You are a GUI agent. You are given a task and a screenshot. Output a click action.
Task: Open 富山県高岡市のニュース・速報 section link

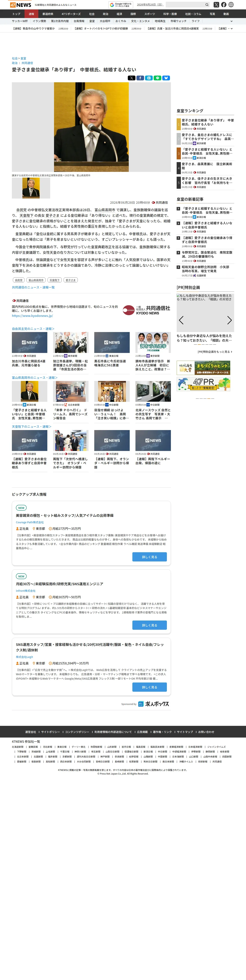35,378
